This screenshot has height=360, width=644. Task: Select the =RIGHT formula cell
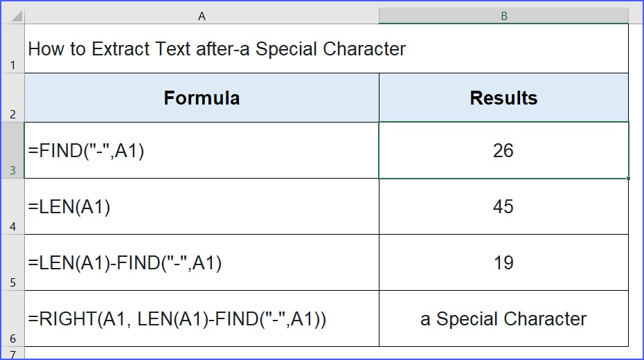click(202, 318)
